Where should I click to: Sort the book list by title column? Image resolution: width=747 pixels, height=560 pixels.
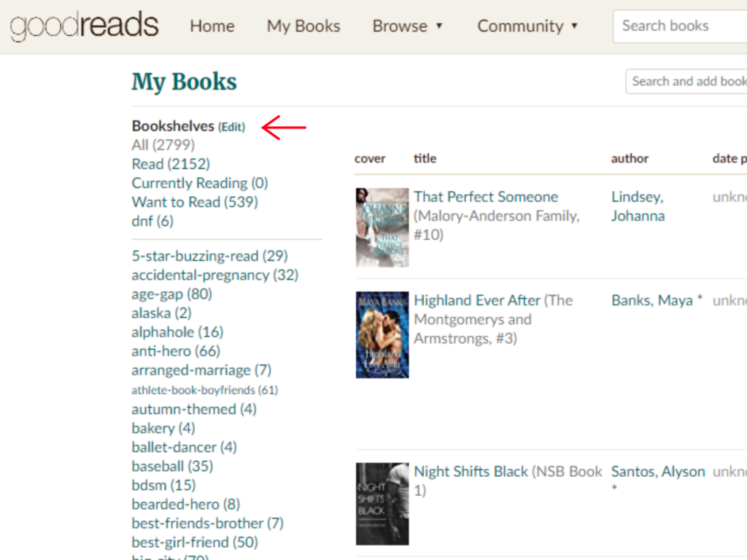pyautogui.click(x=425, y=158)
